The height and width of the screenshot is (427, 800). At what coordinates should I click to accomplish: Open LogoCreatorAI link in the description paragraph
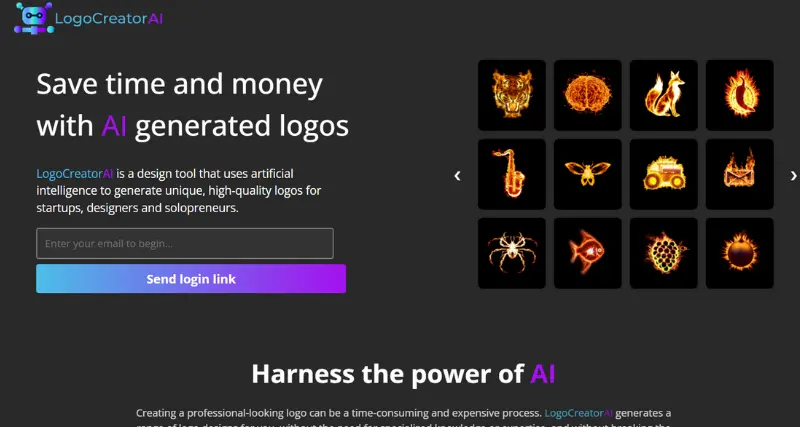click(x=74, y=174)
